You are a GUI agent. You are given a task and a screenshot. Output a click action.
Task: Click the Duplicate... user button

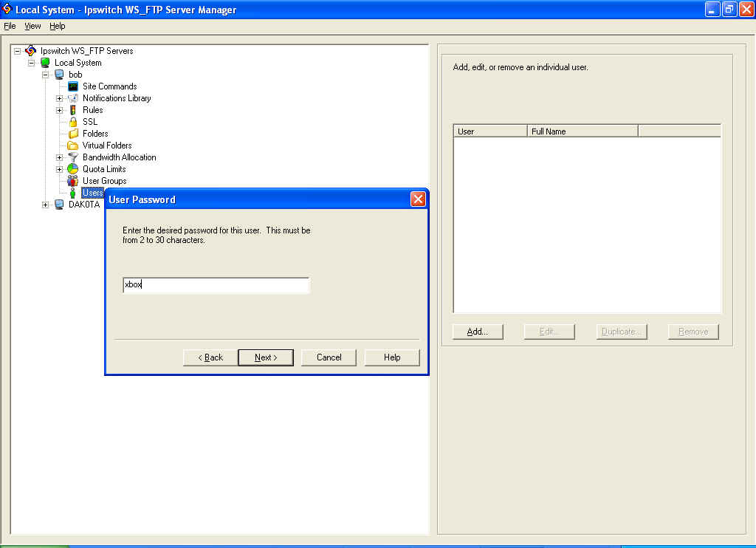click(622, 332)
